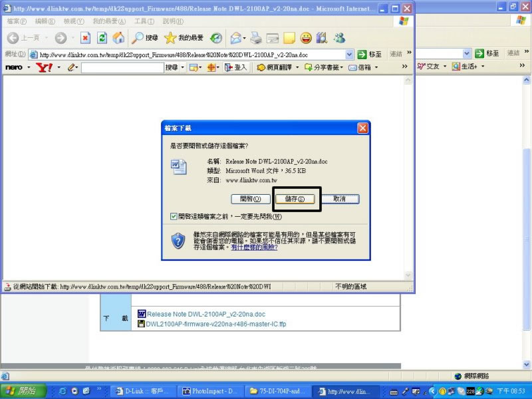Open the 檢視(V) menu

(x=74, y=21)
